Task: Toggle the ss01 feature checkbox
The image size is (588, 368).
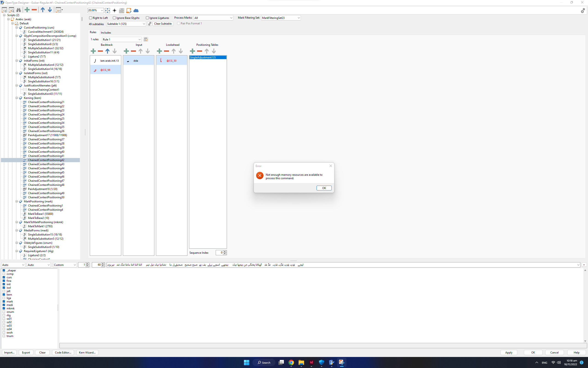Action: coord(4,319)
